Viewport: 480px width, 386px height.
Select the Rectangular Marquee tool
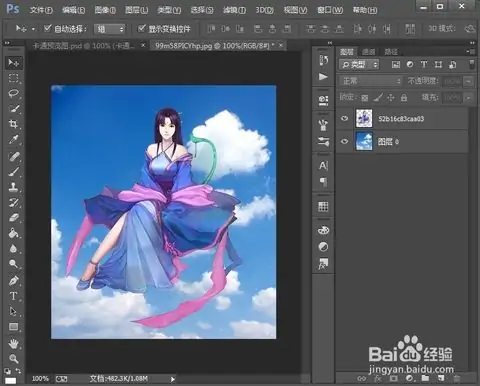tap(14, 78)
